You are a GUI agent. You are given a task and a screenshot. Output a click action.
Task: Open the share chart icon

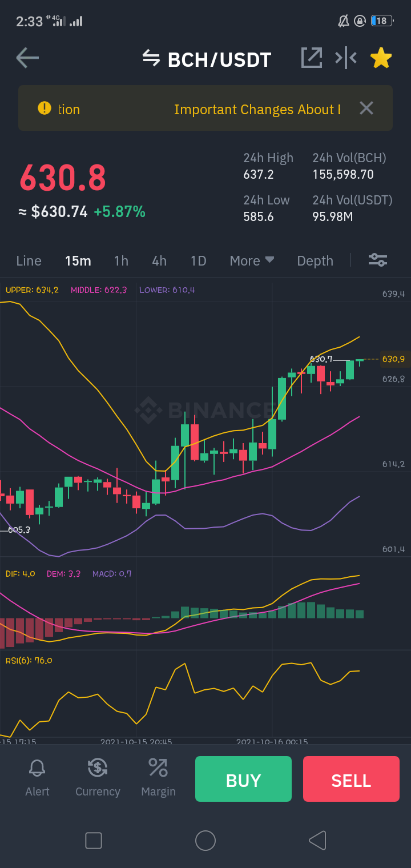[312, 58]
